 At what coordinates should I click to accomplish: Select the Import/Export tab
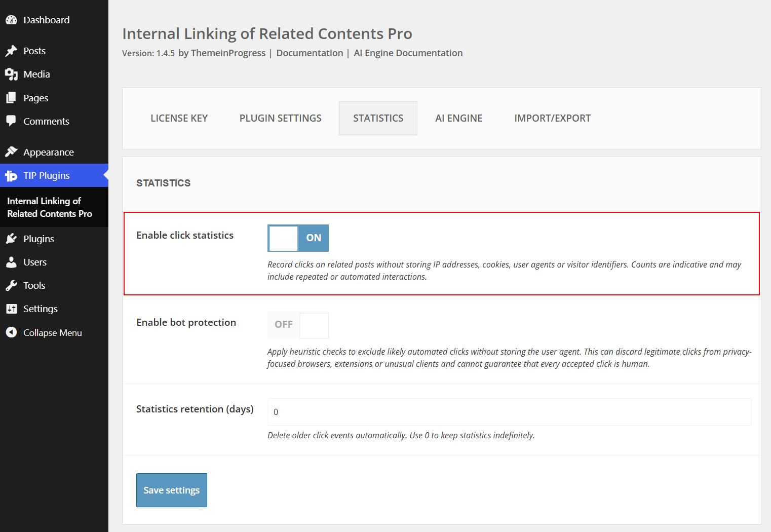tap(553, 118)
